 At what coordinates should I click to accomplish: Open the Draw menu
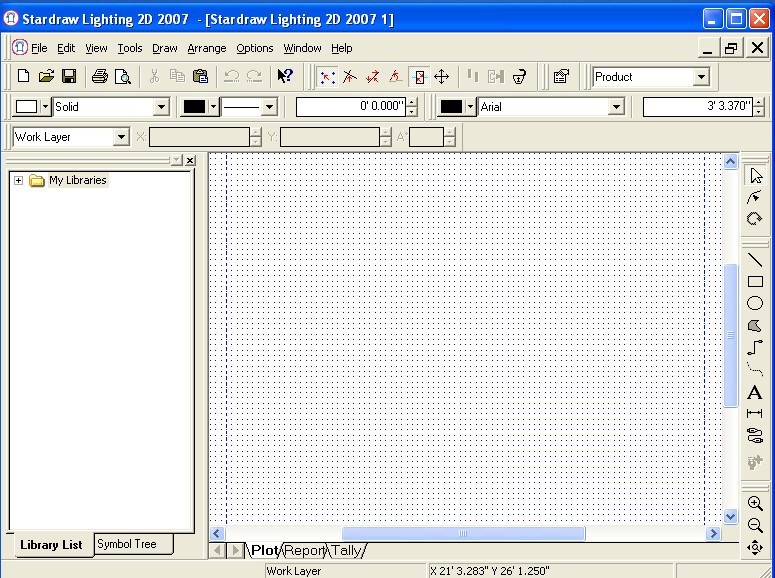[x=165, y=48]
